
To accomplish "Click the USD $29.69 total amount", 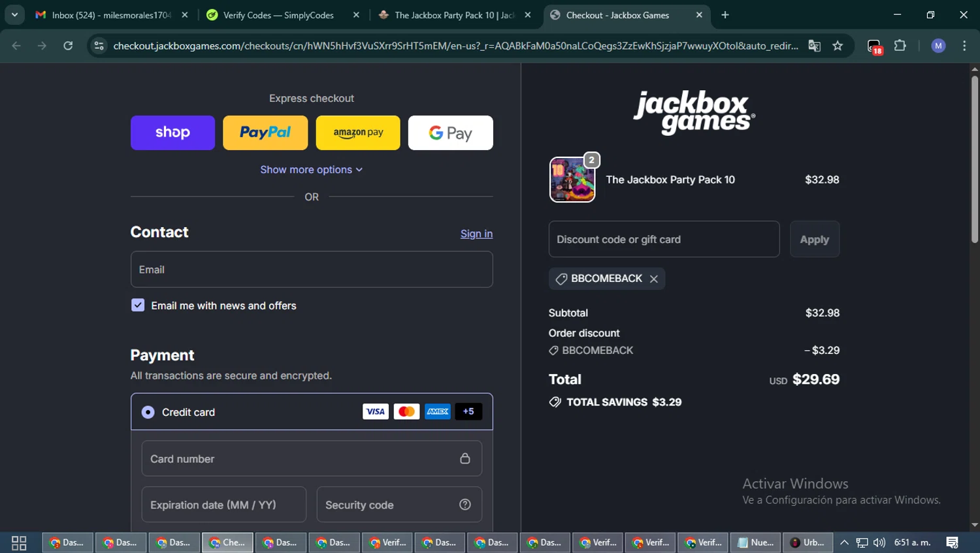I will [x=804, y=379].
